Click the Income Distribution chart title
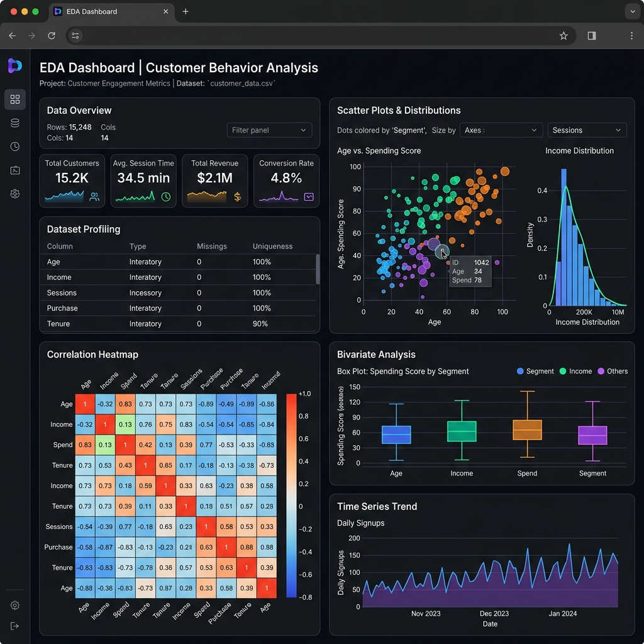This screenshot has width=644, height=644. 579,151
